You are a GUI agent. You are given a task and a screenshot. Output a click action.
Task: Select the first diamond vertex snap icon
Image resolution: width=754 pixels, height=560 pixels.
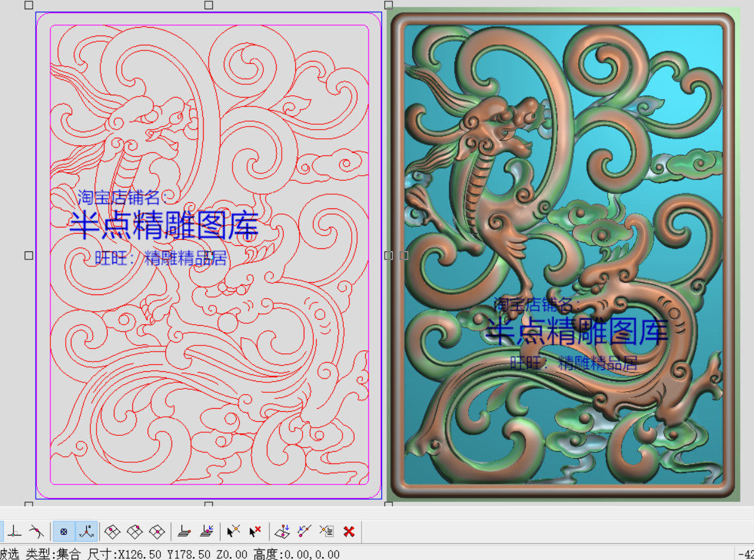point(113,531)
